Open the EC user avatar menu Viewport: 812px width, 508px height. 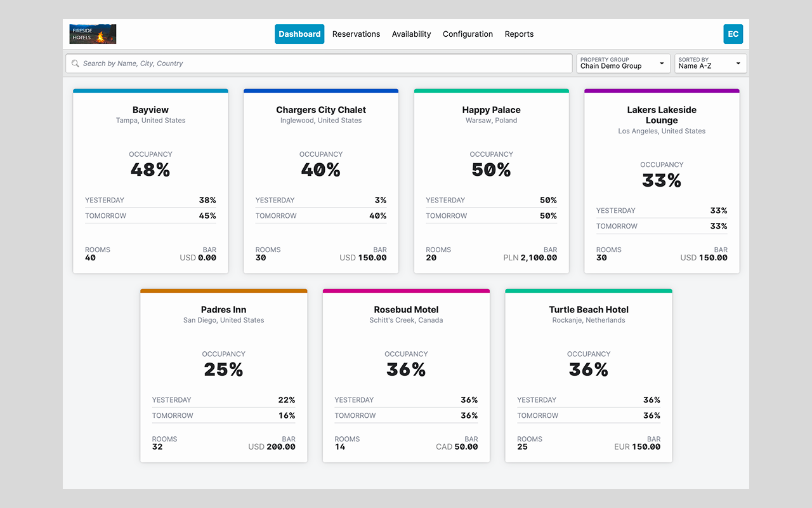(733, 34)
